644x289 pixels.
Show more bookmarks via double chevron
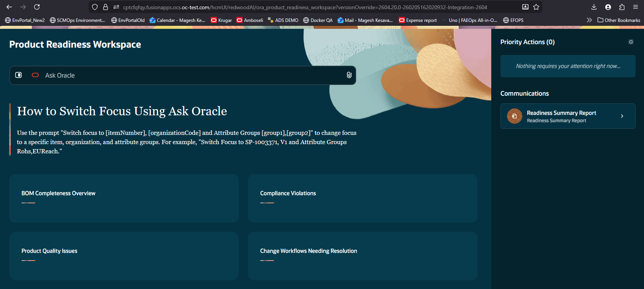click(589, 20)
